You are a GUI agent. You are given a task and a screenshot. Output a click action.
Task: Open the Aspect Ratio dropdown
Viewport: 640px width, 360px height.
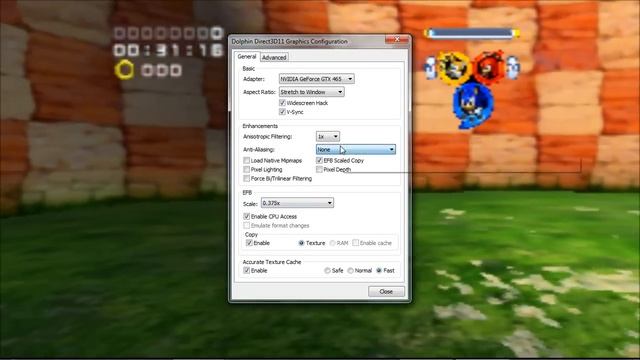(311, 92)
